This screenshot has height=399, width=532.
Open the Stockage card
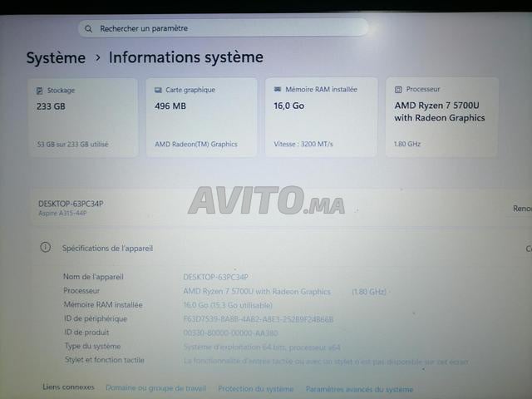pyautogui.click(x=83, y=117)
